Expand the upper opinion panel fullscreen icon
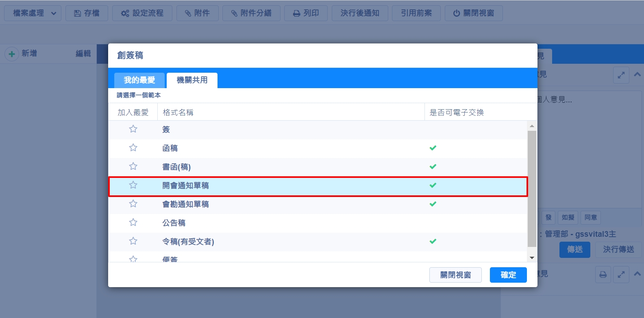 point(621,75)
